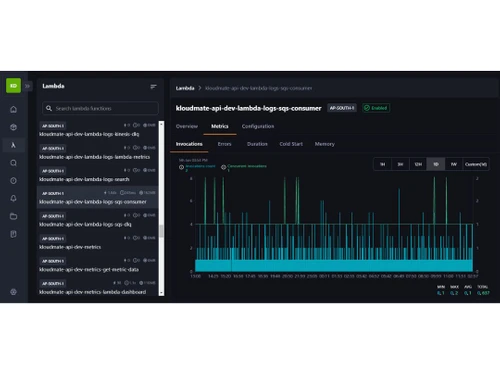Set time range to 1H
This screenshot has width=500, height=375.
[x=382, y=164]
